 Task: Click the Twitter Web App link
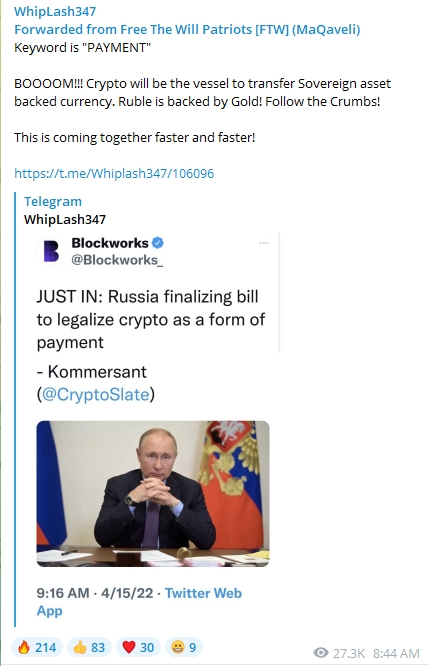139,601
